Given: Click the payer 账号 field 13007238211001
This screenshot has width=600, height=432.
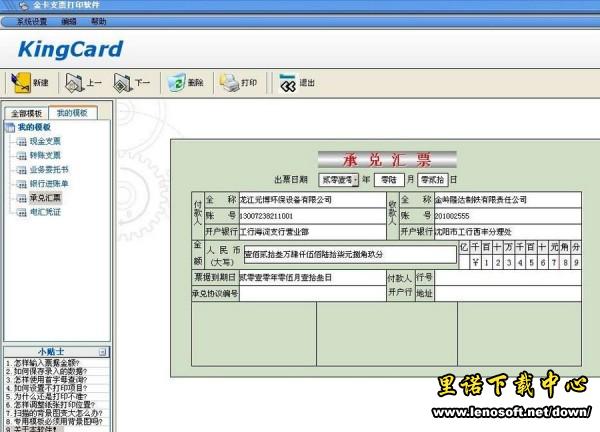Looking at the screenshot, I should click(x=312, y=216).
